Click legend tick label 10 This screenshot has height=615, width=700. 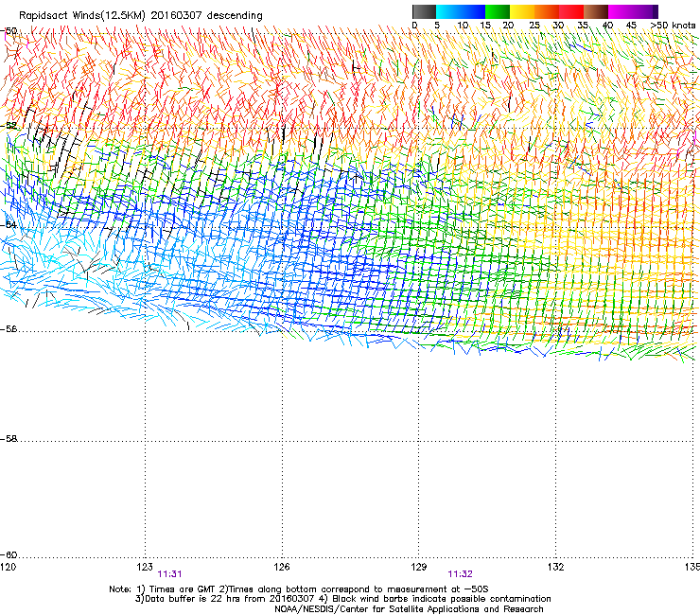click(463, 26)
